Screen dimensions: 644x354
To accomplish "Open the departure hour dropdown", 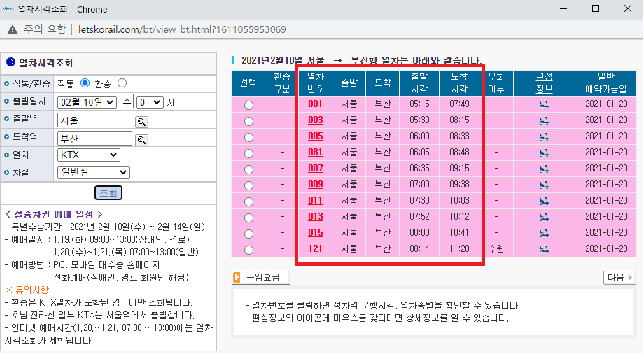I will (150, 102).
